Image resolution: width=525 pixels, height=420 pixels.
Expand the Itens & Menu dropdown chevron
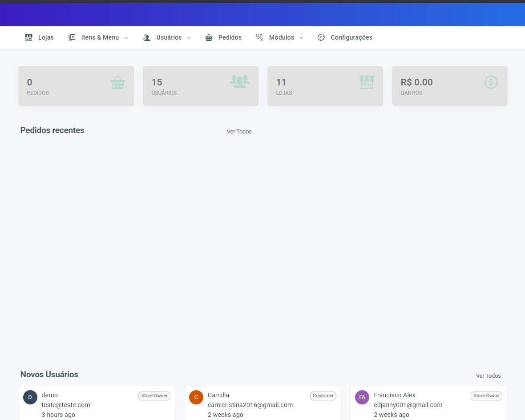pos(126,38)
